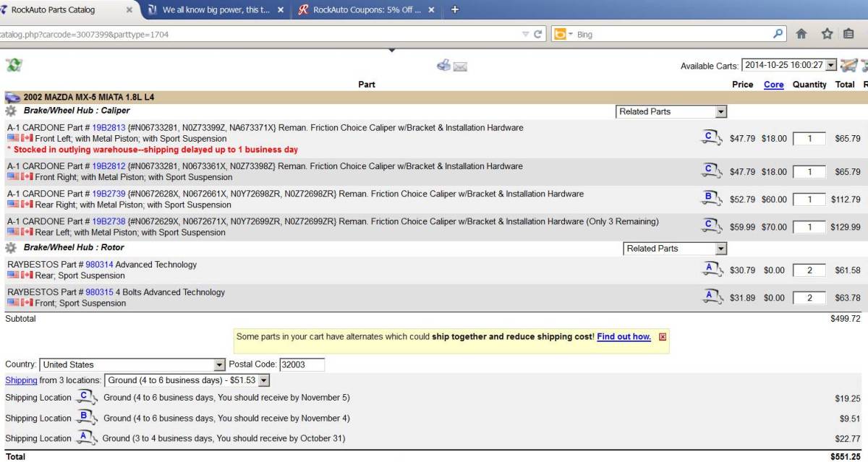
Task: Click truck icon C beside Shipping Location
Action: (x=86, y=397)
